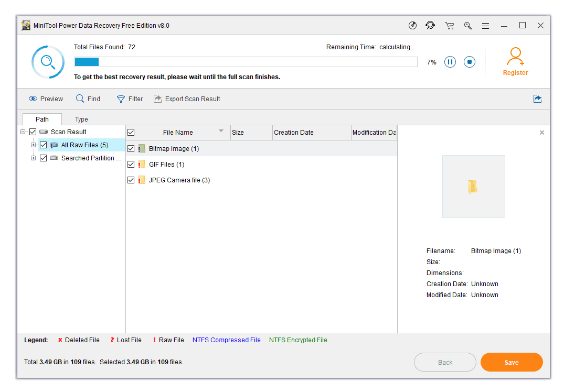The height and width of the screenshot is (392, 564).
Task: Click the NTFS Compressed File legend text
Action: [226, 340]
